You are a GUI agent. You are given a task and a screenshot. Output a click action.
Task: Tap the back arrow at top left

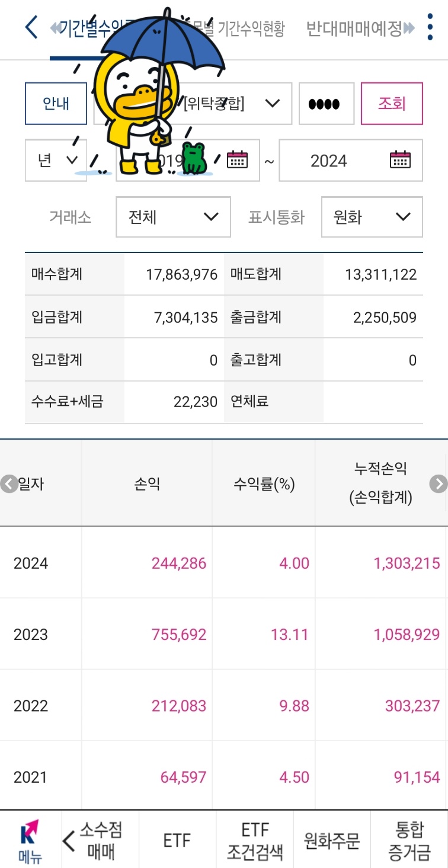tap(31, 27)
